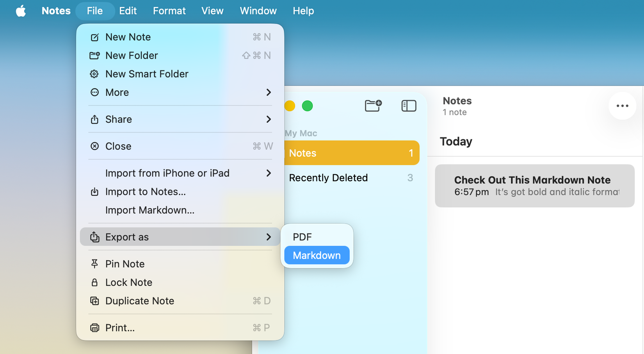Viewport: 644px width, 354px height.
Task: Click the My Mac sidebar heading
Action: (301, 133)
